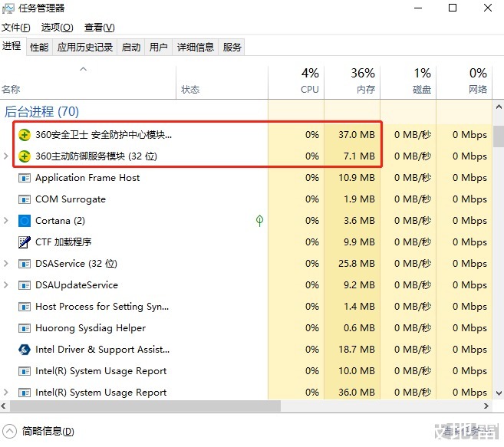This screenshot has width=504, height=447.
Task: Expand the 360主动防御服务模块 process group
Action: (x=6, y=156)
